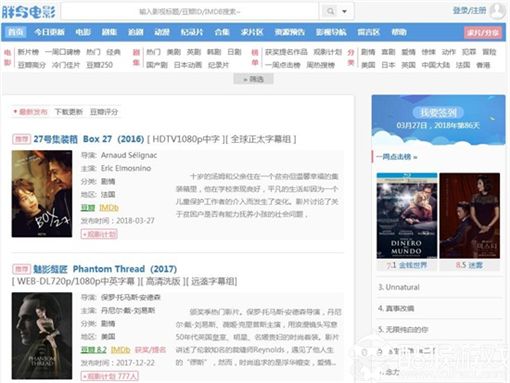
Task: Toggle 观影计划 for Phantom Thread
Action: pos(110,376)
